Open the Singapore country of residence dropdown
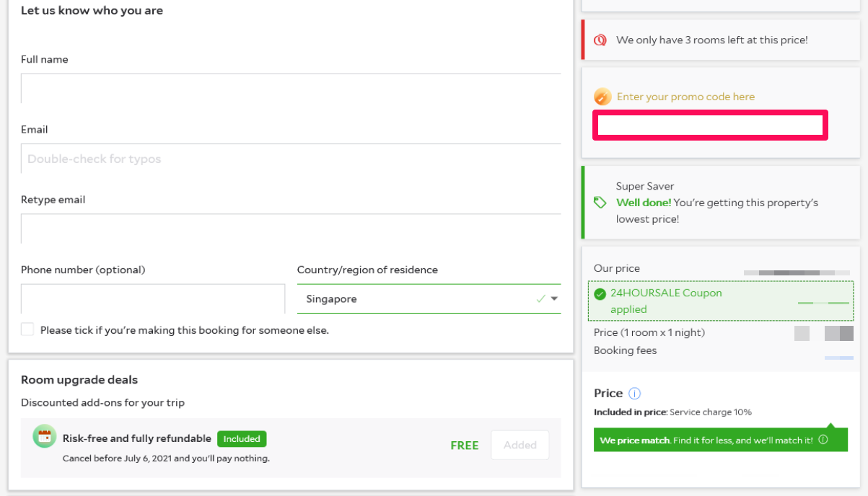This screenshot has height=496, width=868. pyautogui.click(x=418, y=299)
